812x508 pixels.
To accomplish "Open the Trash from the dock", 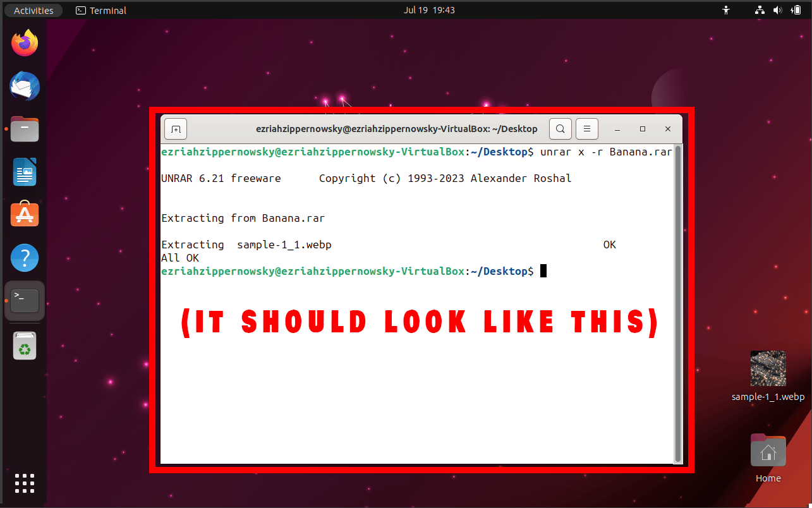I will click(x=25, y=345).
